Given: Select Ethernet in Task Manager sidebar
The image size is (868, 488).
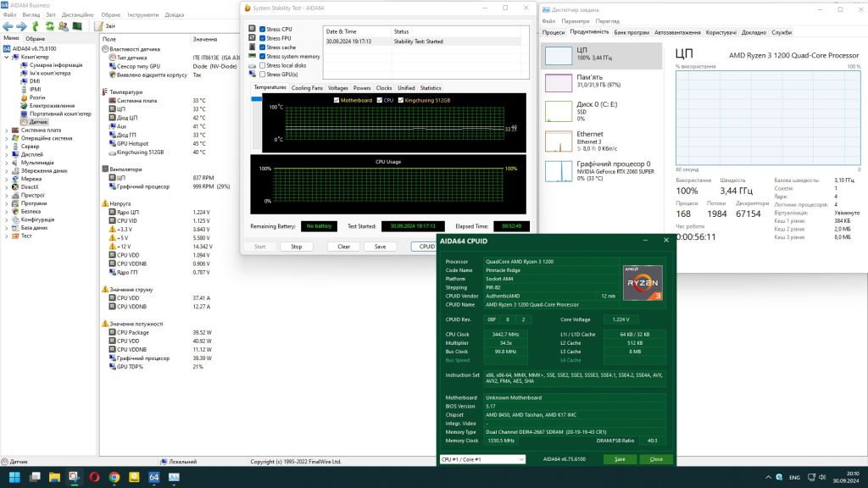Looking at the screenshot, I should (601, 141).
